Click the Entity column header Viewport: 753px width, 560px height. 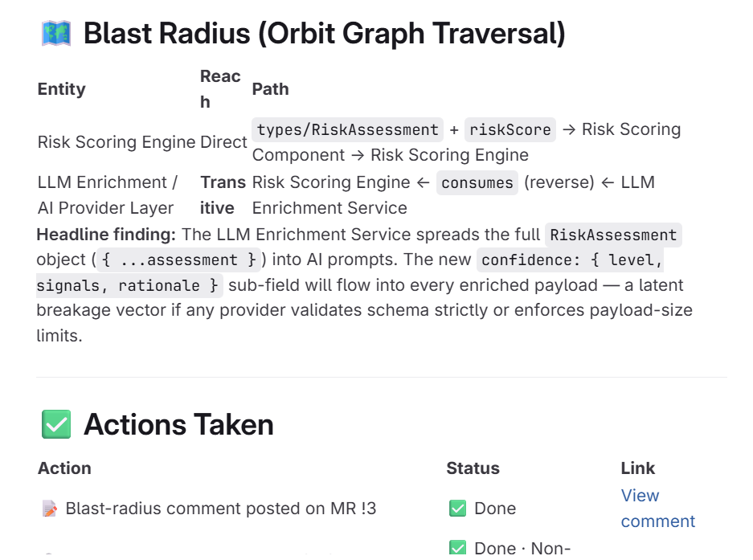[x=61, y=89]
